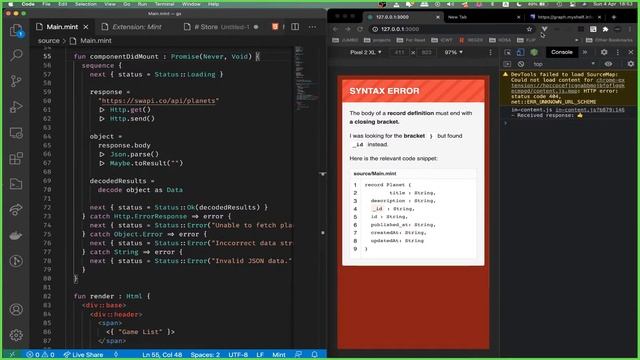
Task: Toggle the console sidebar
Action: (x=507, y=64)
